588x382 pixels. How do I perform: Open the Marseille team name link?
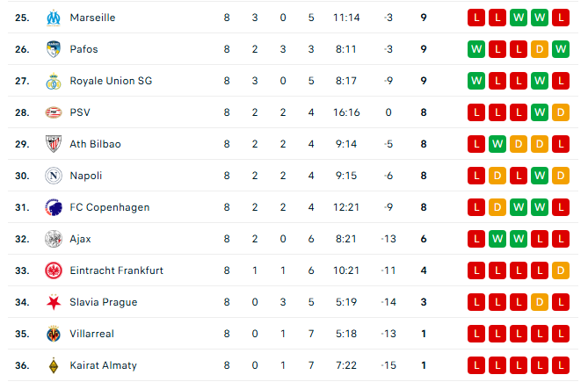tap(92, 18)
